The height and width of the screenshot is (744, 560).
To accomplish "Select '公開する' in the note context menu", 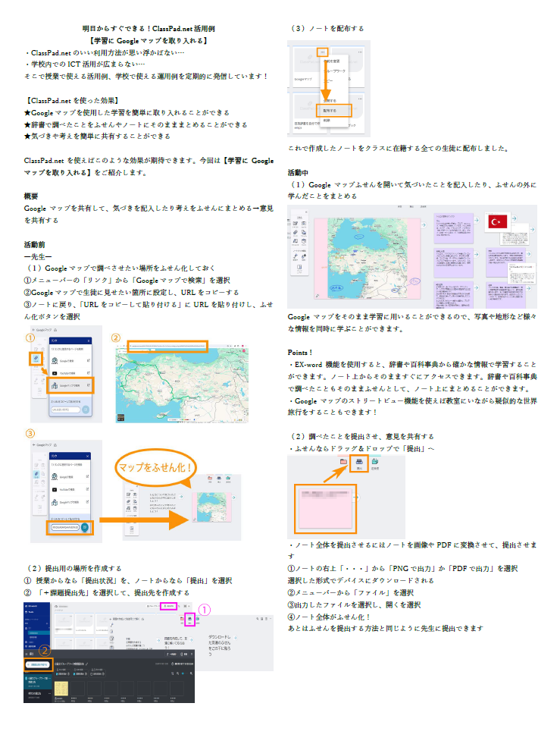I will click(x=330, y=101).
